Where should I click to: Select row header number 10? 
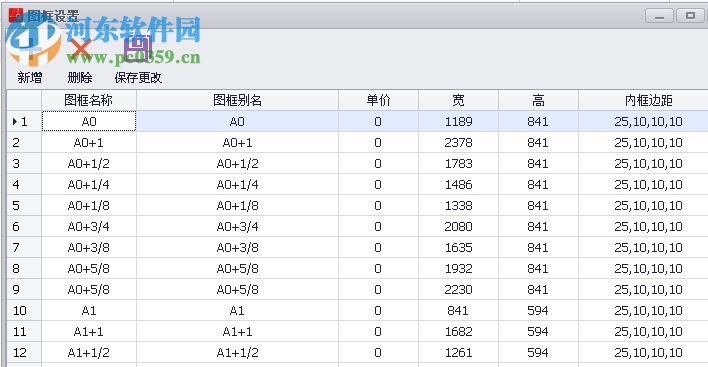pos(24,311)
